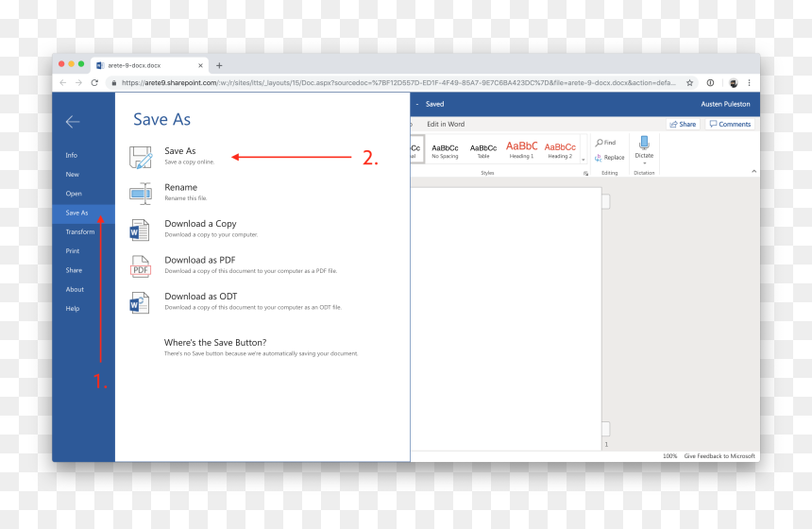
Task: Close the arete-9-docx.docx browser tab
Action: [200, 65]
